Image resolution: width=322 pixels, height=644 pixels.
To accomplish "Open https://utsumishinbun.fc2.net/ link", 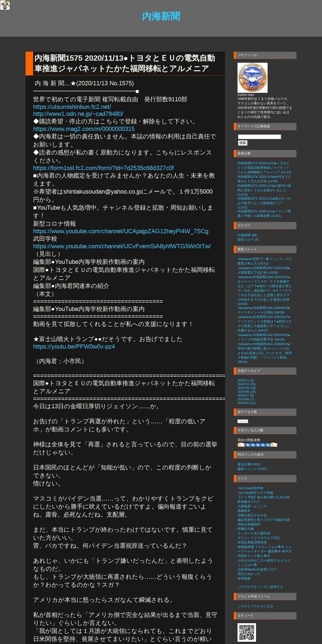I will tap(72, 107).
